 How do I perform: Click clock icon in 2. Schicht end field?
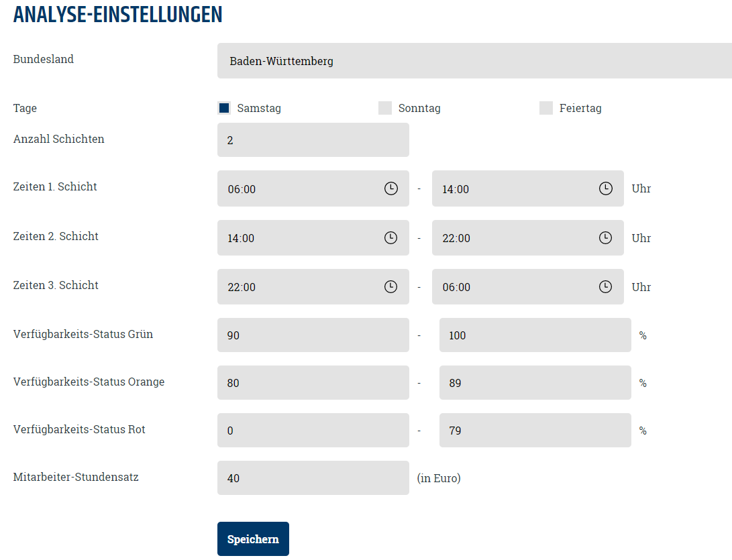coord(605,237)
